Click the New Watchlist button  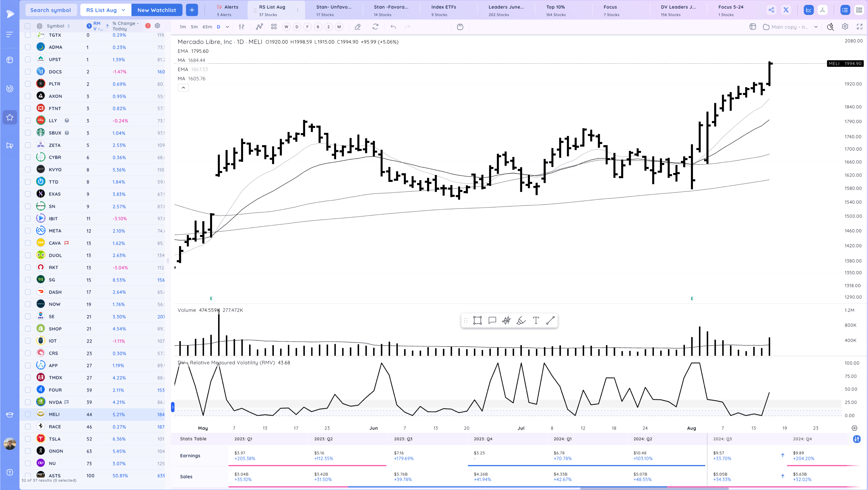157,10
